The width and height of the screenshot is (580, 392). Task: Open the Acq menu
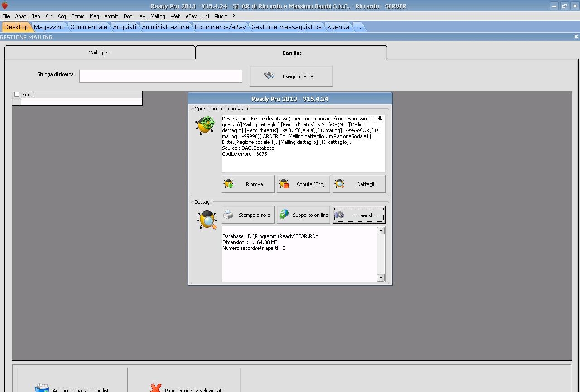62,16
